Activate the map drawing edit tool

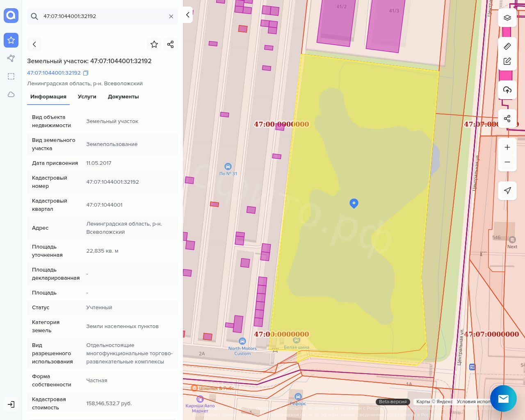pyautogui.click(x=507, y=62)
